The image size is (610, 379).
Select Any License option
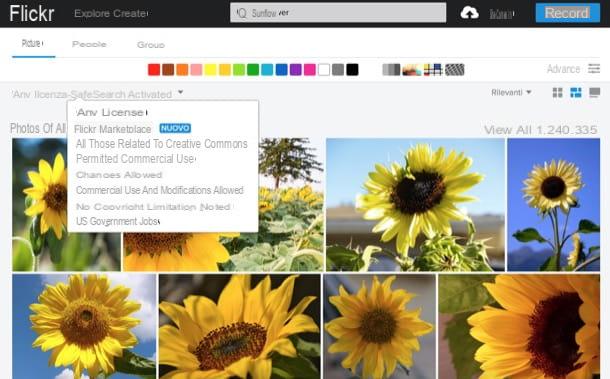click(112, 112)
